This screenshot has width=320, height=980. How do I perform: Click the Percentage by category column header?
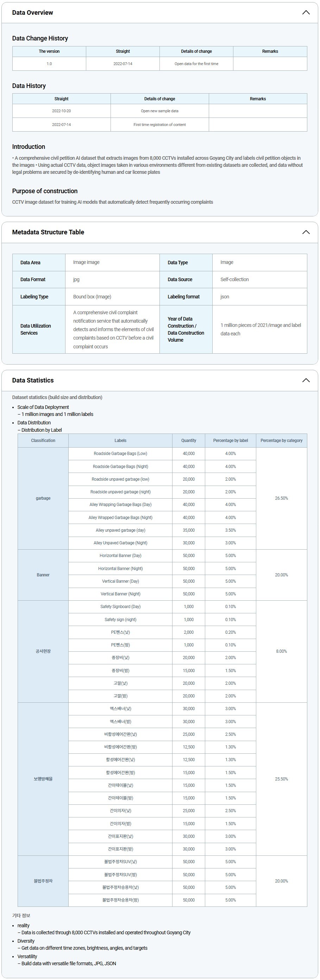pyautogui.click(x=281, y=441)
